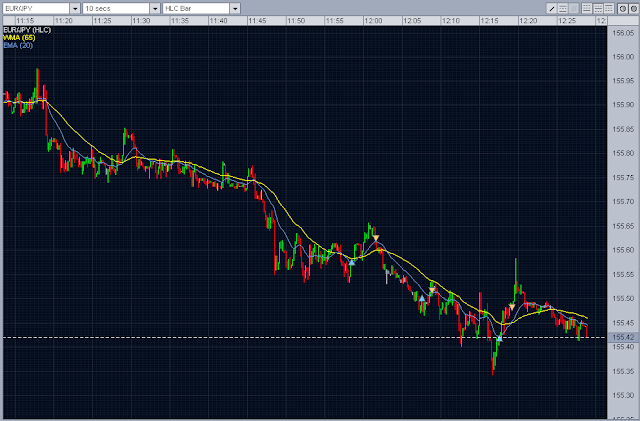Click the 155.75 price axis label
Viewport: 640px width, 421px height.
[x=623, y=178]
